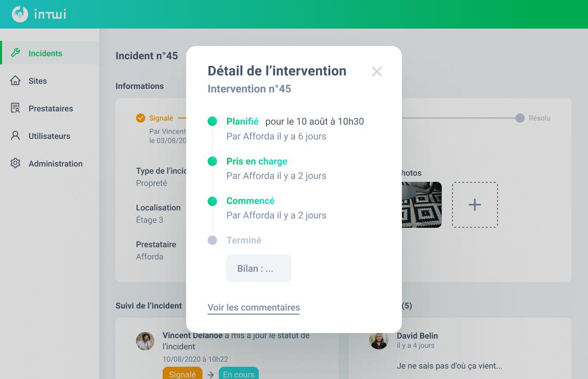
Task: Click the Prestataires document icon
Action: (15, 108)
